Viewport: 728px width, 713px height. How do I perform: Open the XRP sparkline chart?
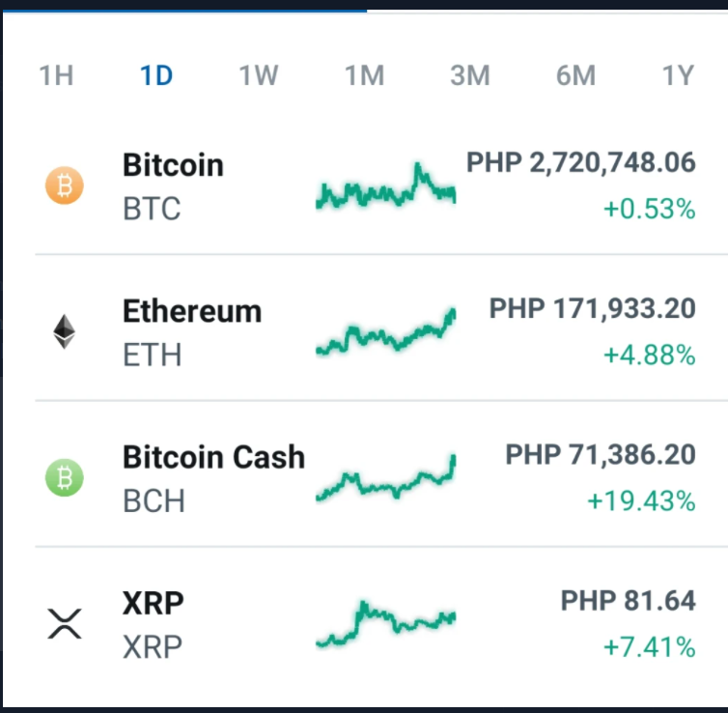tap(385, 623)
